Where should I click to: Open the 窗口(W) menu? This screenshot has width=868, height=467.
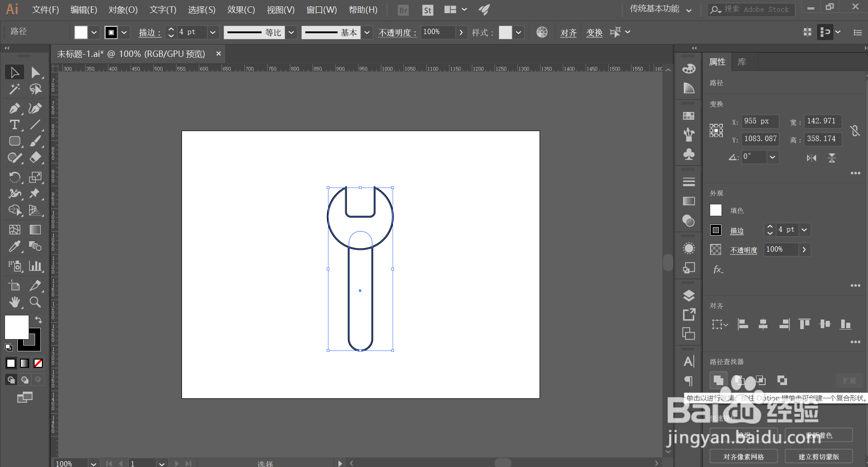pos(322,10)
